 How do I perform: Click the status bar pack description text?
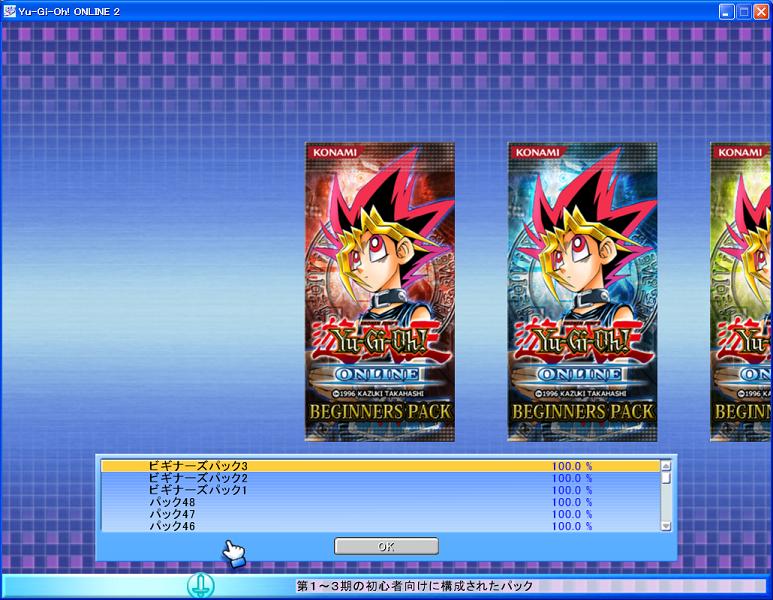(415, 586)
